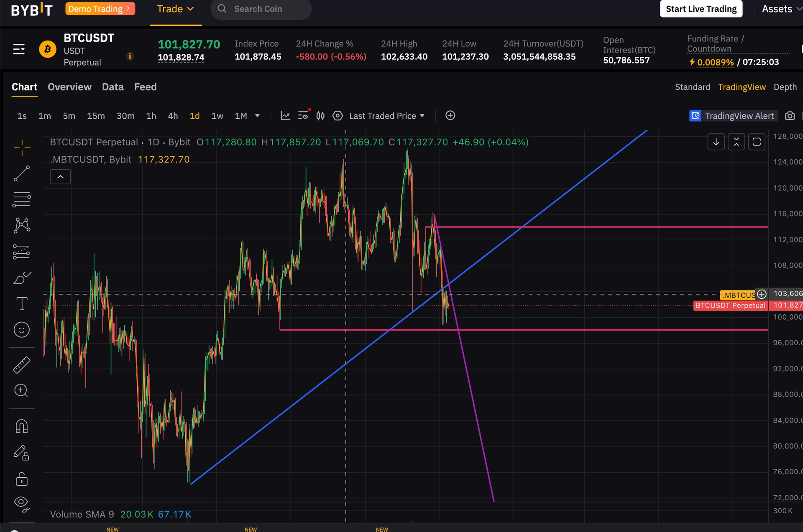803x532 pixels.
Task: Select the 4h timeframe interval
Action: click(173, 116)
